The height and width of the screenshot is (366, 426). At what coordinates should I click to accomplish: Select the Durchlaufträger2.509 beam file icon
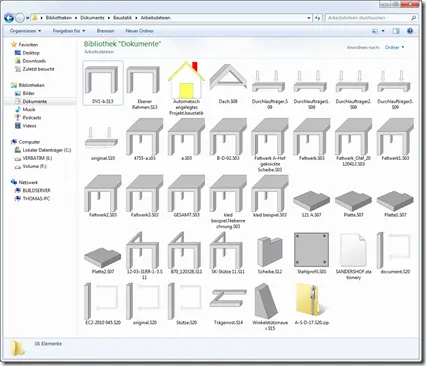coord(353,82)
